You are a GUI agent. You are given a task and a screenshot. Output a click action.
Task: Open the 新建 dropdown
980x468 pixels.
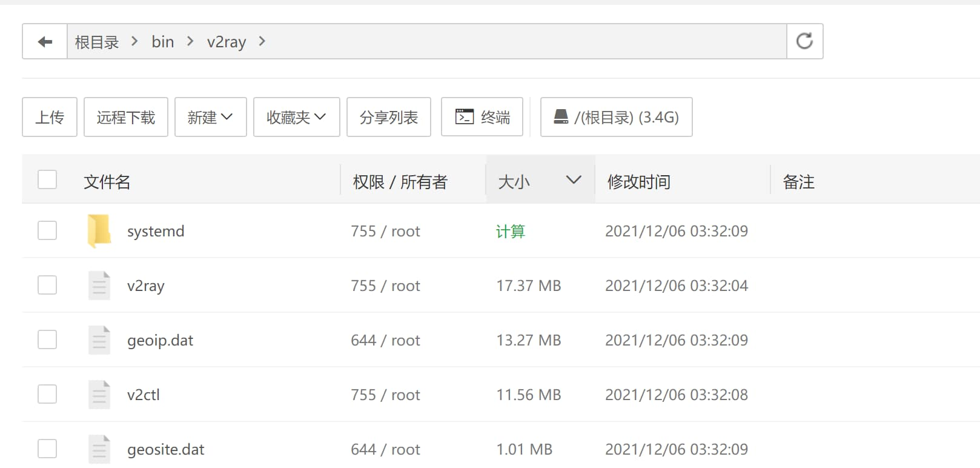pos(211,117)
